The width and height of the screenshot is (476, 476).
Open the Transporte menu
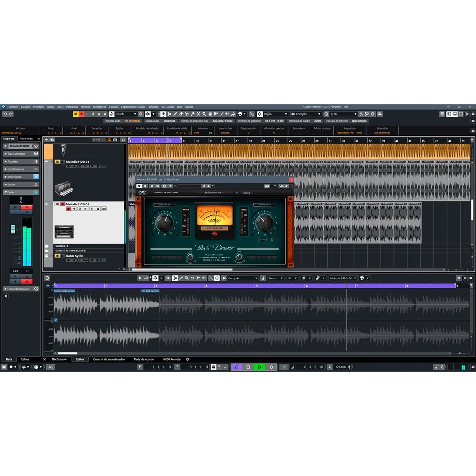point(99,107)
